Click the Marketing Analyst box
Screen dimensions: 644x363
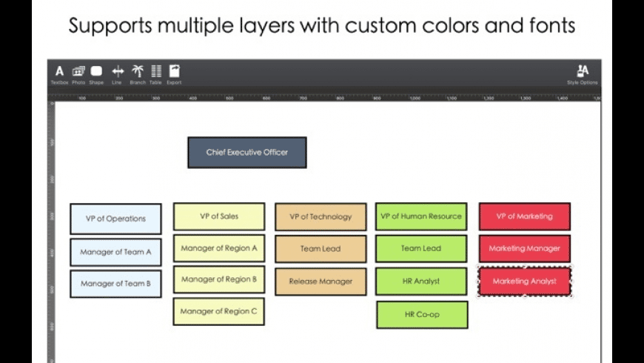click(x=524, y=282)
